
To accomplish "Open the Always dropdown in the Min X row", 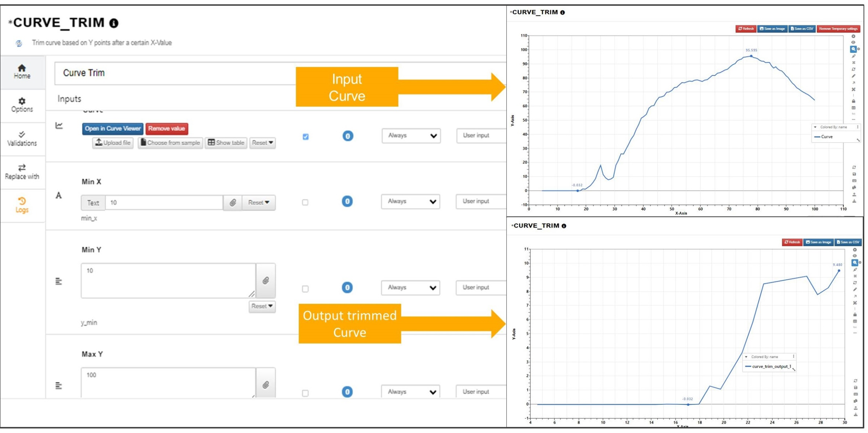I will click(411, 202).
